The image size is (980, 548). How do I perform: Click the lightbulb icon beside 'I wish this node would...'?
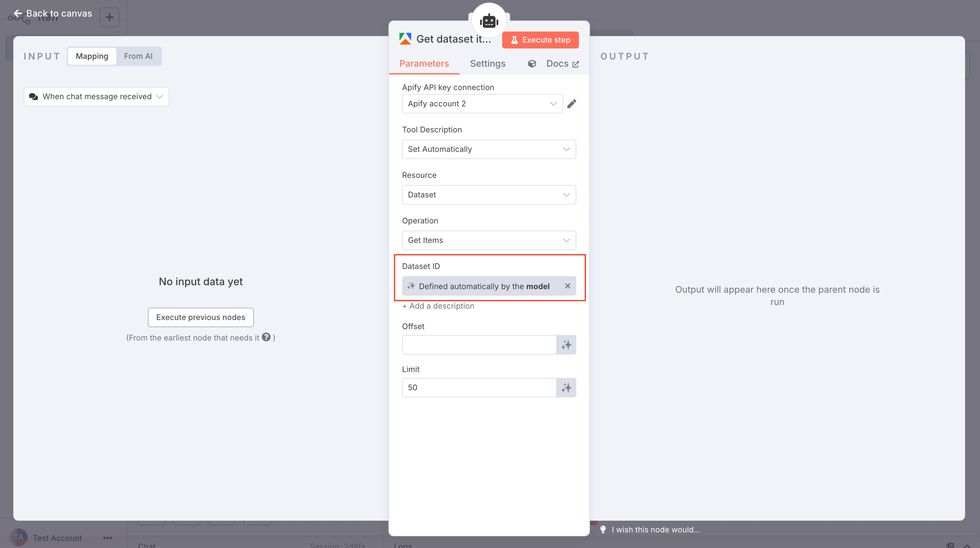(603, 529)
